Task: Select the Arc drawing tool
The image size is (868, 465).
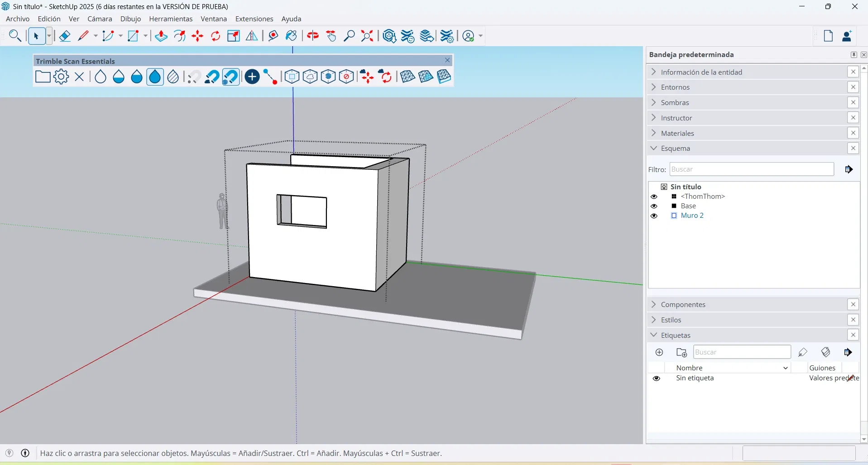Action: coord(108,36)
